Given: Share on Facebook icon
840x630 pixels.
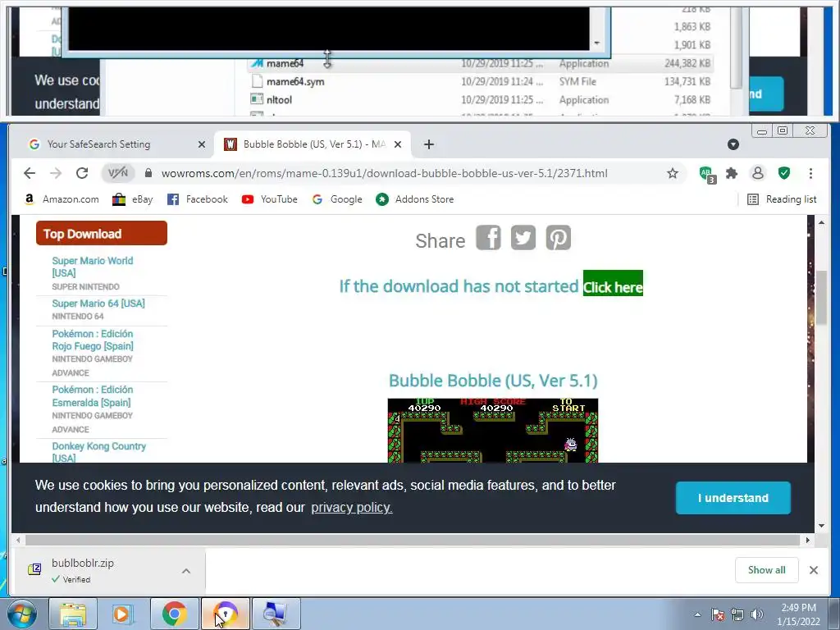Looking at the screenshot, I should coord(488,237).
